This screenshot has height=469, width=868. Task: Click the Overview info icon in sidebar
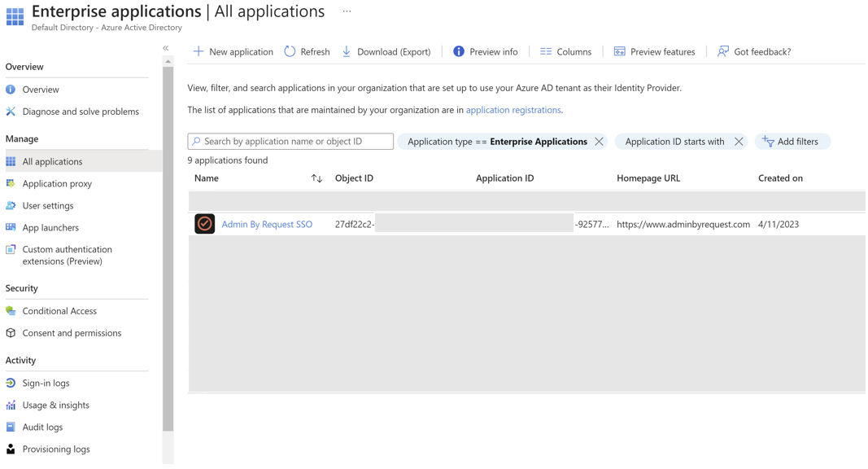coord(11,90)
